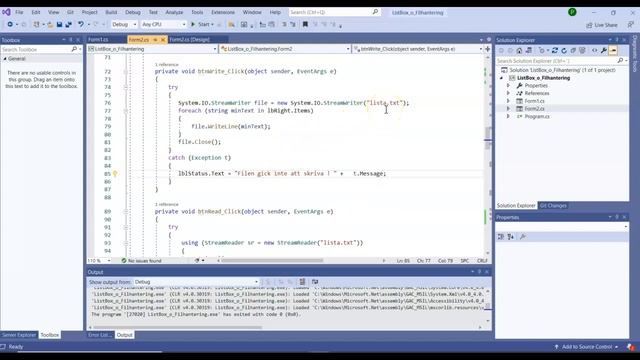Switch to the Server Explorer tab

(x=19, y=335)
